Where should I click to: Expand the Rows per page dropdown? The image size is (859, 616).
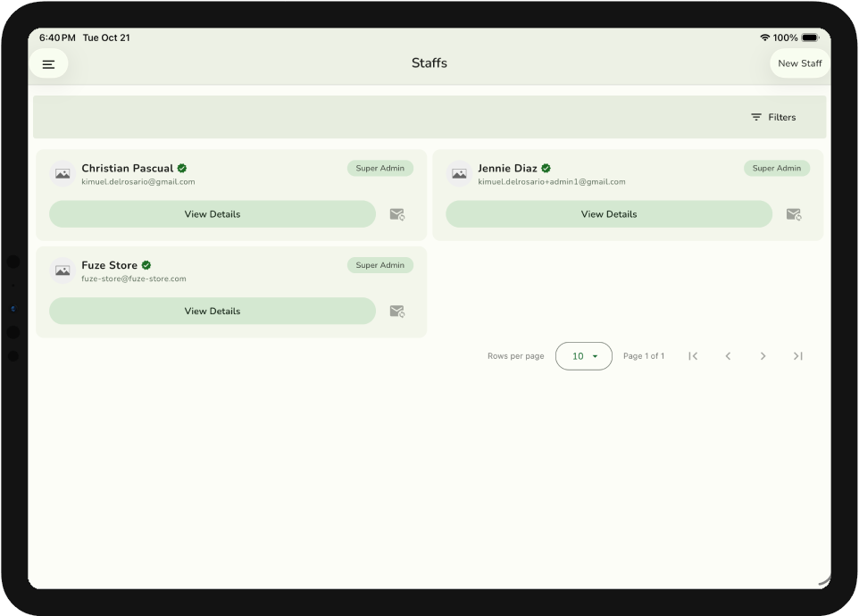click(x=584, y=356)
